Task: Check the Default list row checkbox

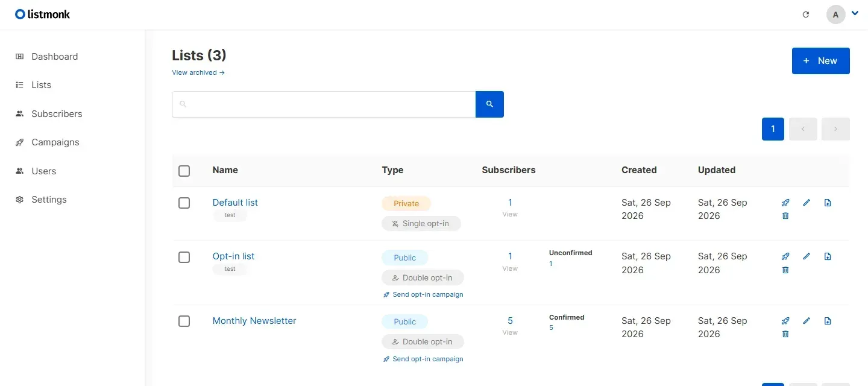Action: click(184, 203)
